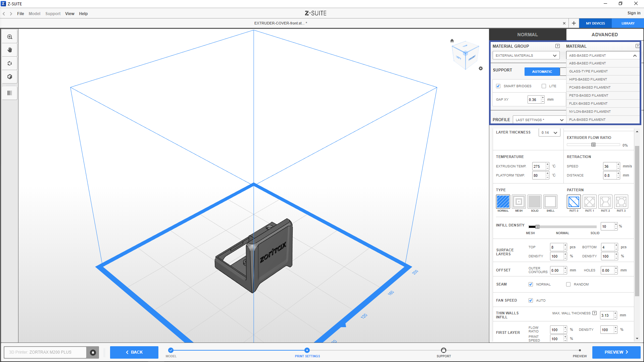The image size is (644, 362).
Task: Disable the Smart Bridges checkbox
Action: 498,86
